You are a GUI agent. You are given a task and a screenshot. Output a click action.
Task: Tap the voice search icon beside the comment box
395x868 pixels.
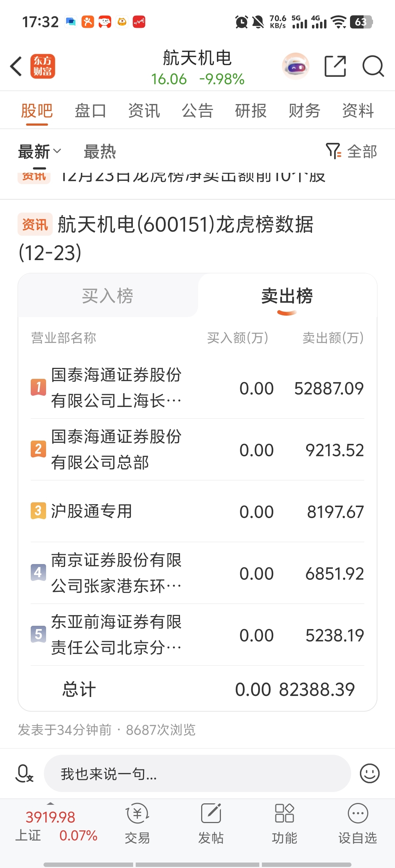[x=25, y=773]
